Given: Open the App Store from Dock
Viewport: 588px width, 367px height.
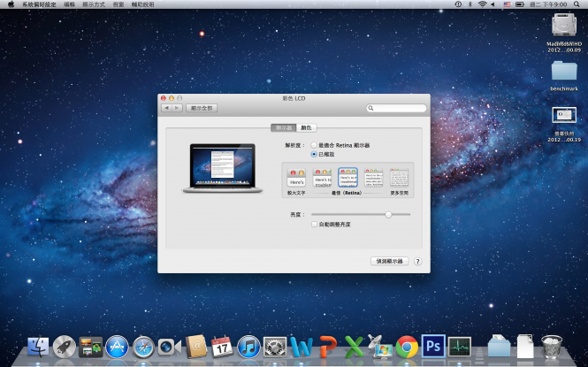Looking at the screenshot, I should pyautogui.click(x=117, y=347).
